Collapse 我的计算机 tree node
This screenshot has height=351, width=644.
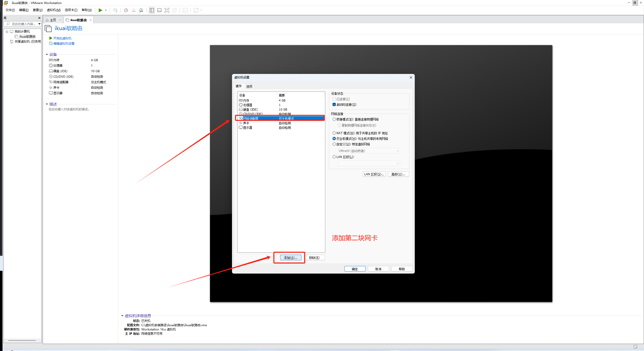point(7,32)
